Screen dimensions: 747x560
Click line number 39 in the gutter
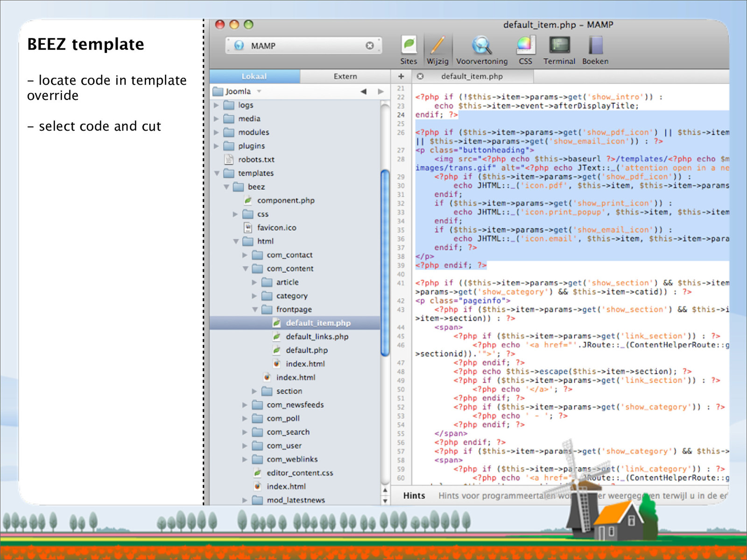401,265
